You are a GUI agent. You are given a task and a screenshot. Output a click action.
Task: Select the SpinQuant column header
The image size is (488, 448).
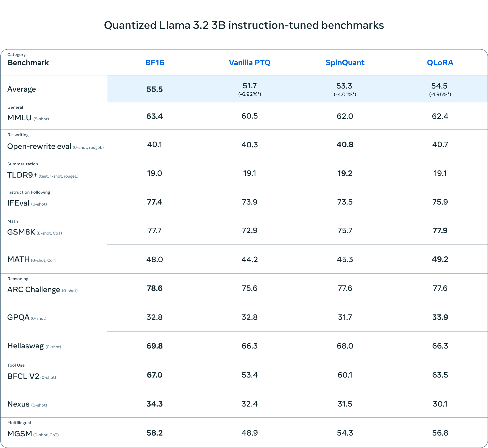[345, 63]
